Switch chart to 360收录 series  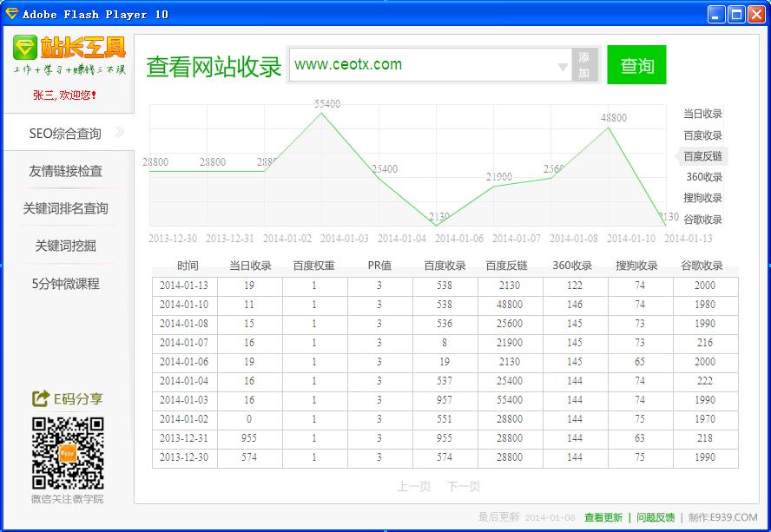point(702,177)
